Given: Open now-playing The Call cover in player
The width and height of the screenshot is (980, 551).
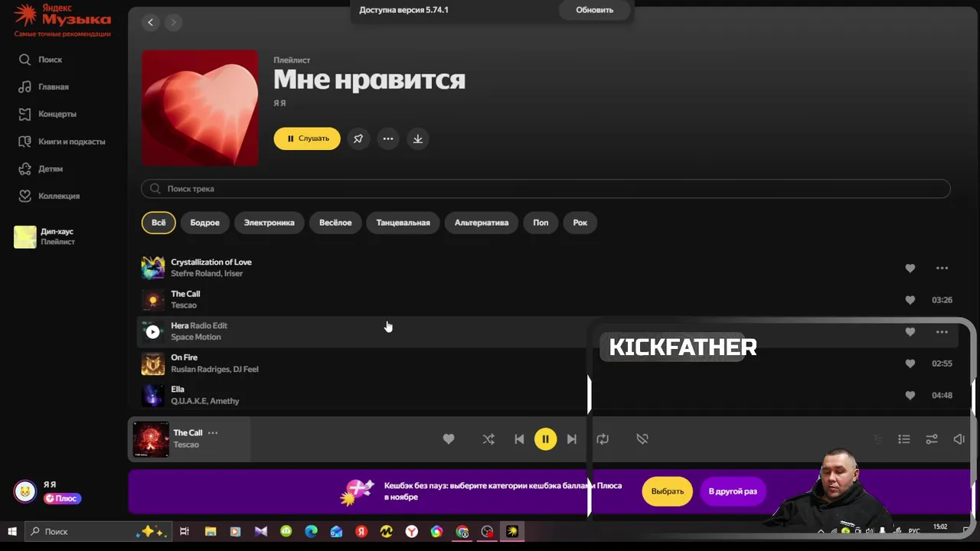Looking at the screenshot, I should pos(151,439).
